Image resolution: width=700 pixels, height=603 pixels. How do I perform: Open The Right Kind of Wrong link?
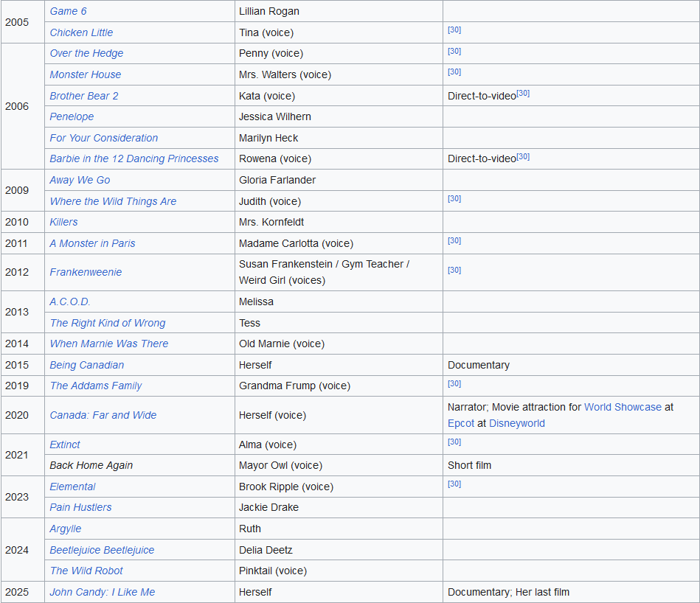[107, 323]
